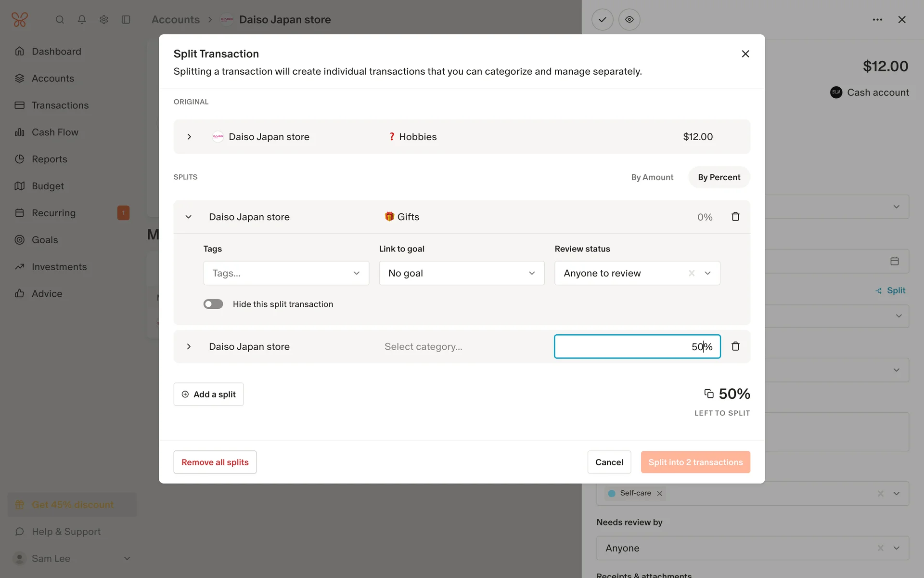924x578 pixels.
Task: Click the gift icon on Gifts category
Action: (389, 217)
